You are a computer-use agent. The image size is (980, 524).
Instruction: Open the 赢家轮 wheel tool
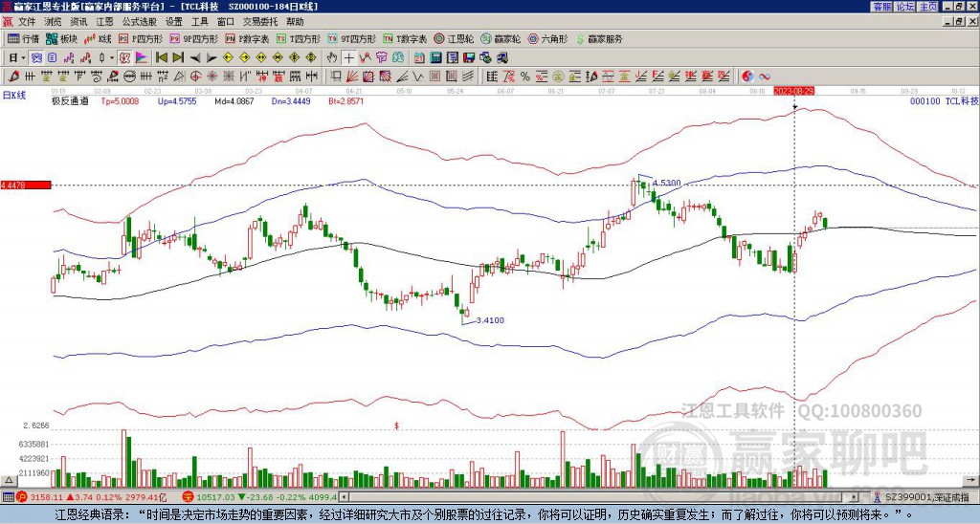pos(501,39)
